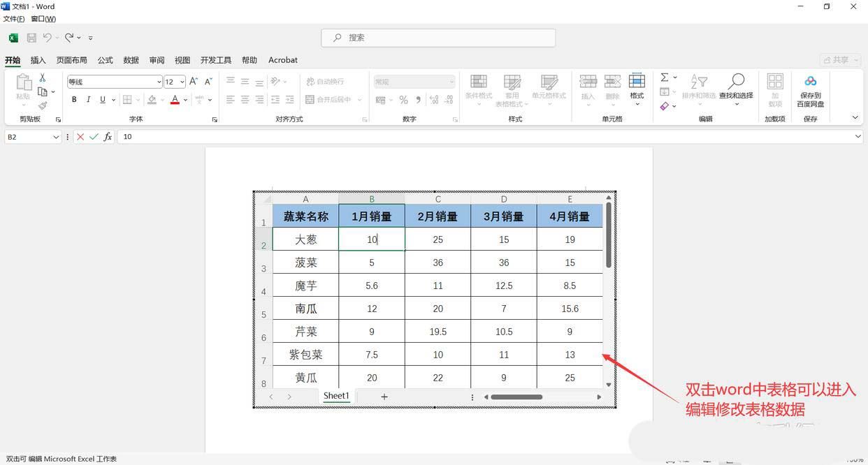Switch to the Acrobat ribbon tab
This screenshot has height=465, width=868.
283,60
